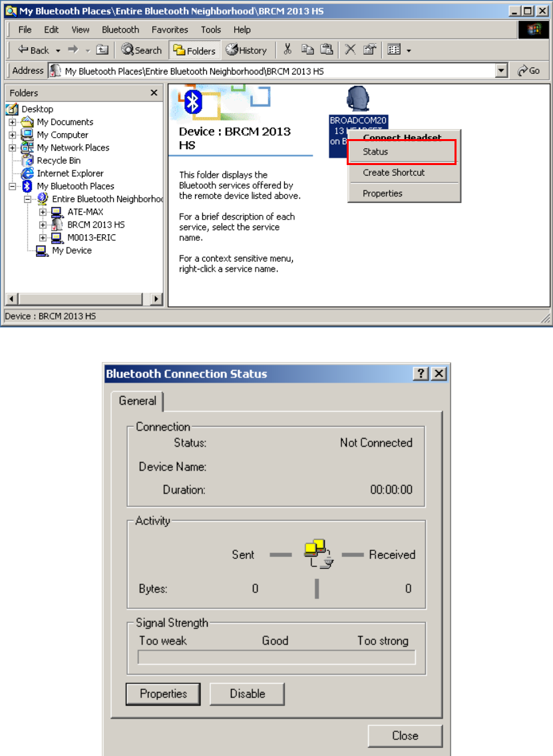Select My Device in tree
The width and height of the screenshot is (553, 756).
(72, 250)
